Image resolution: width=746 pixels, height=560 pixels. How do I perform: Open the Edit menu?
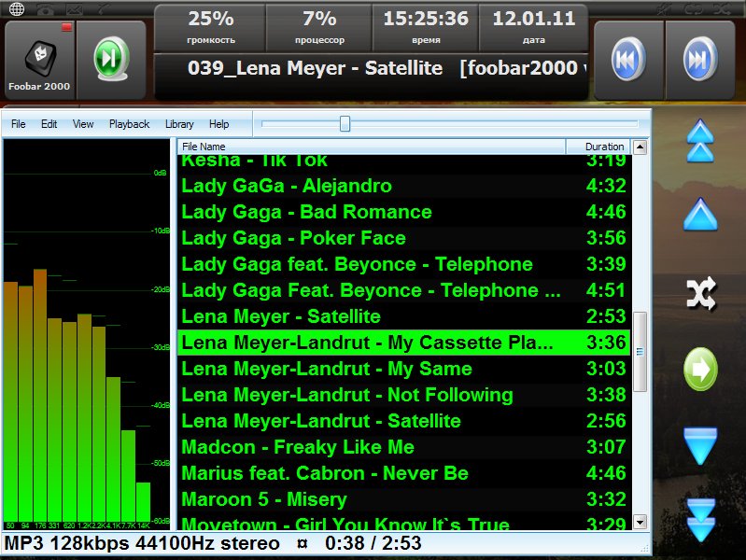pos(49,124)
